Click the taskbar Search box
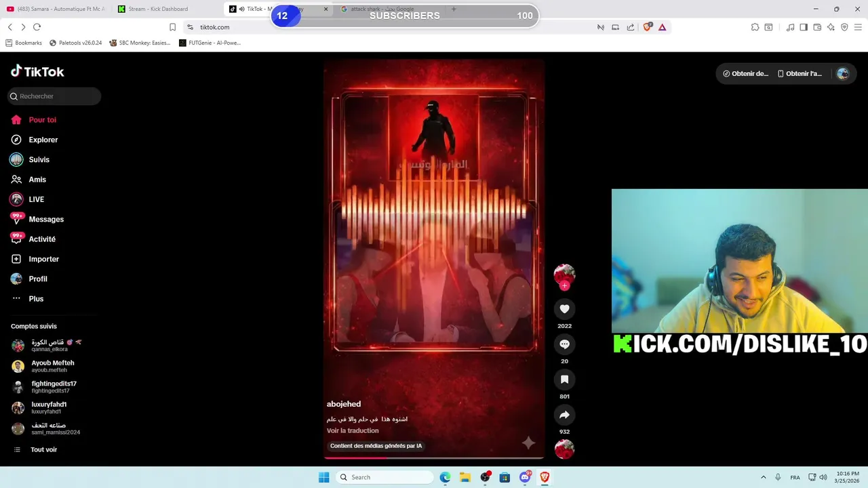 [384, 477]
